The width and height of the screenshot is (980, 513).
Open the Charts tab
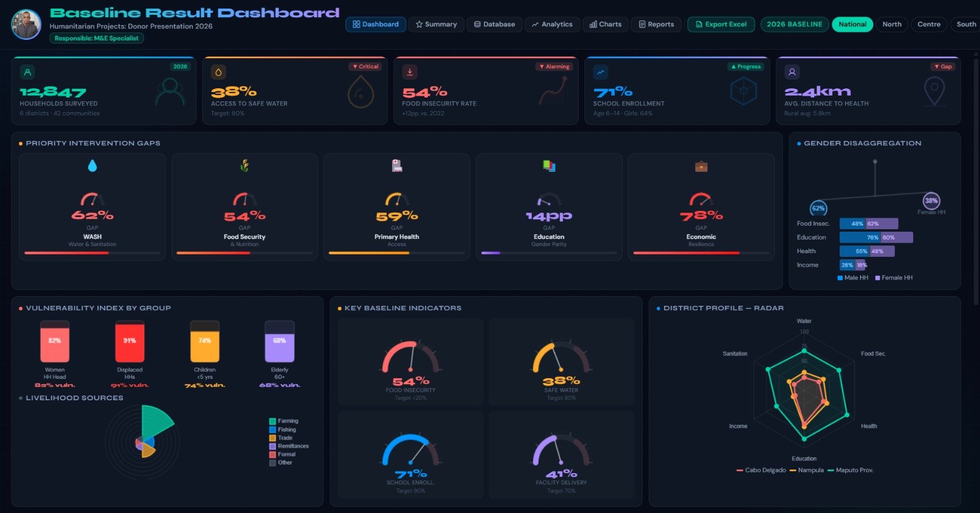[605, 25]
